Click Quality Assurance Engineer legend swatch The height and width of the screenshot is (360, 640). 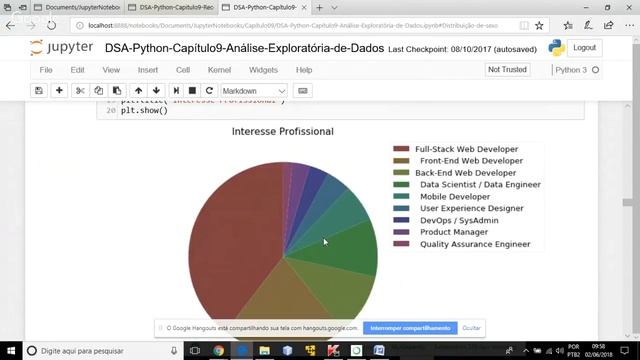[401, 244]
